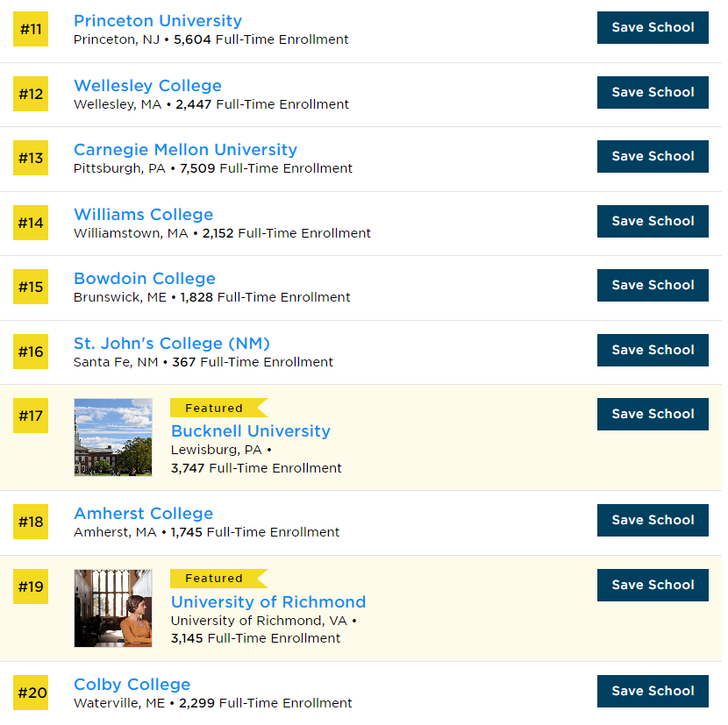
Task: Save Colby College to your schools
Action: 653,691
